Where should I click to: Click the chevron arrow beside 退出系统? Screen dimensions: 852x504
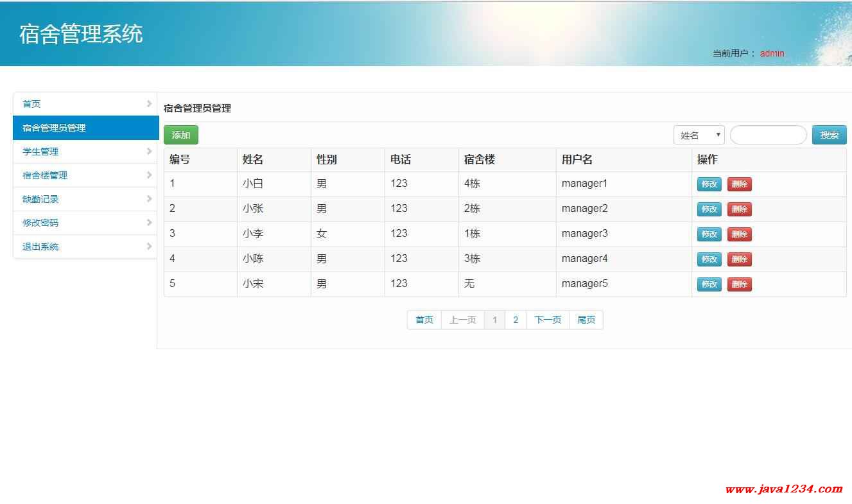[x=149, y=247]
